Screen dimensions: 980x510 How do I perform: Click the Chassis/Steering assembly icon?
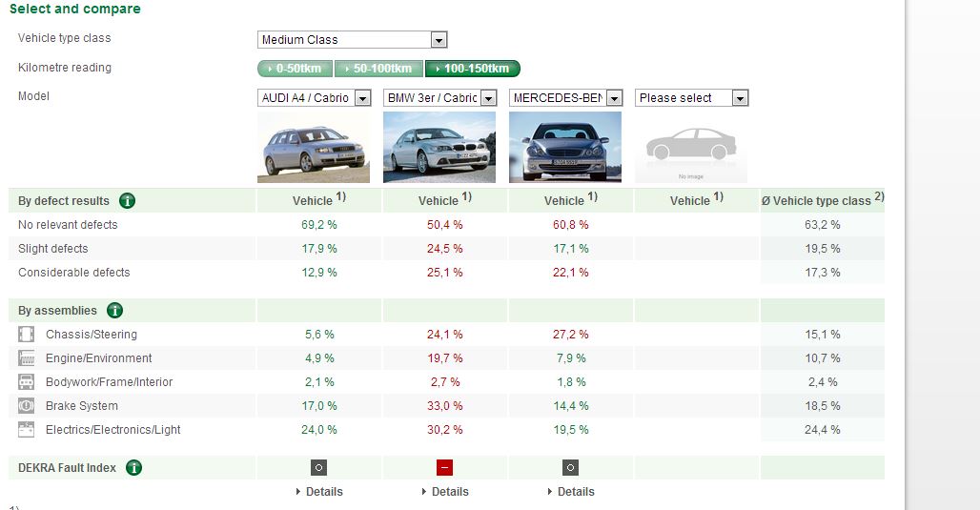27,335
